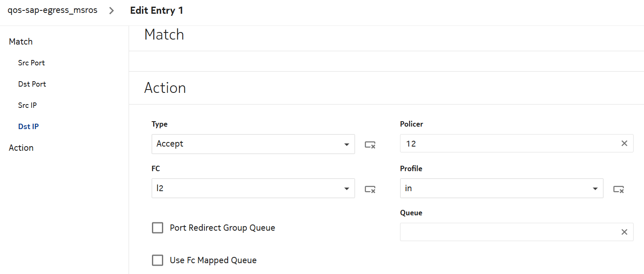The width and height of the screenshot is (644, 274).
Task: Open the Profile dropdown showing in
Action: pos(501,189)
